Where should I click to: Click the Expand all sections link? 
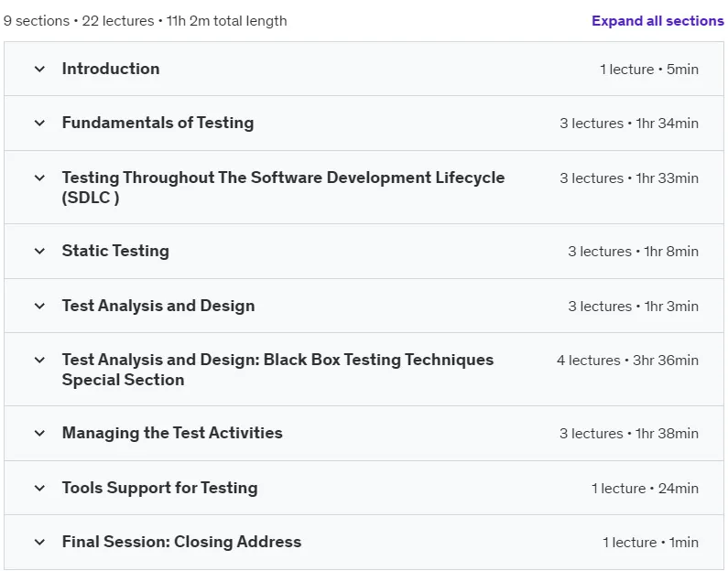pos(657,21)
